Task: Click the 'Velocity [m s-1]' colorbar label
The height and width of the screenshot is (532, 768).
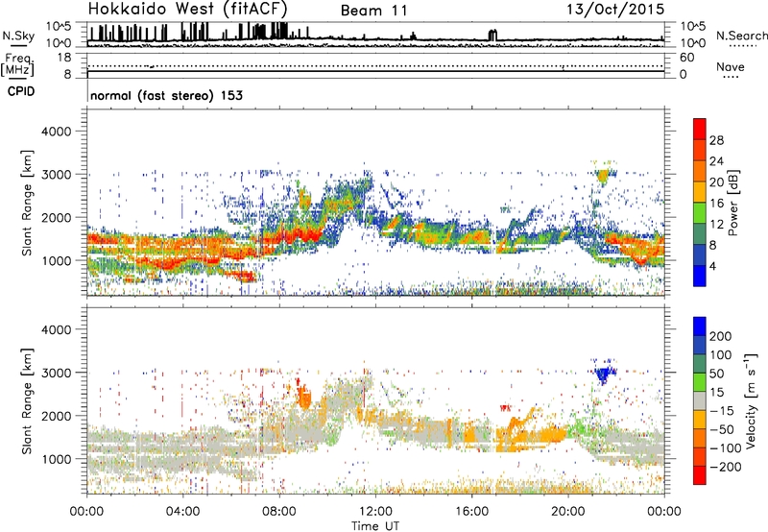Action: [x=751, y=400]
